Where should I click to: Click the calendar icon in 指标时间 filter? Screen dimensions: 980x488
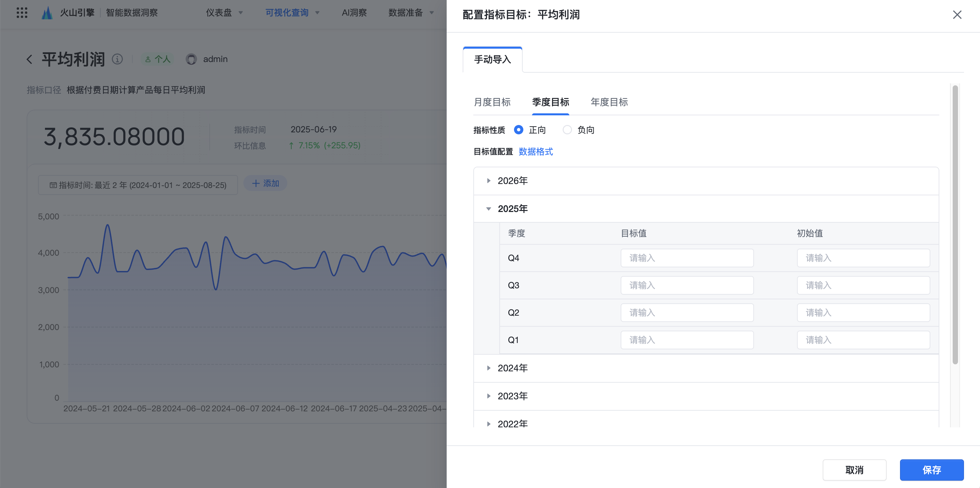click(x=53, y=185)
